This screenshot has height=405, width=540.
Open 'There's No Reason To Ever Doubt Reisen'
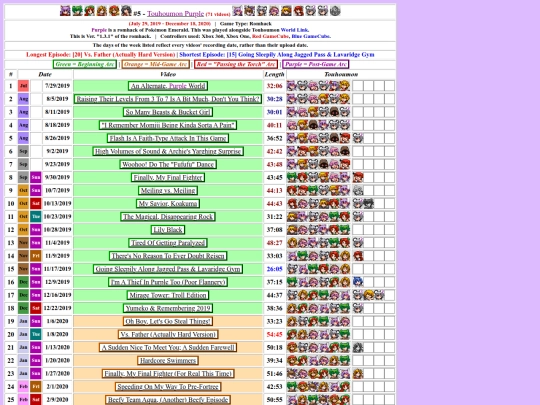(x=168, y=256)
